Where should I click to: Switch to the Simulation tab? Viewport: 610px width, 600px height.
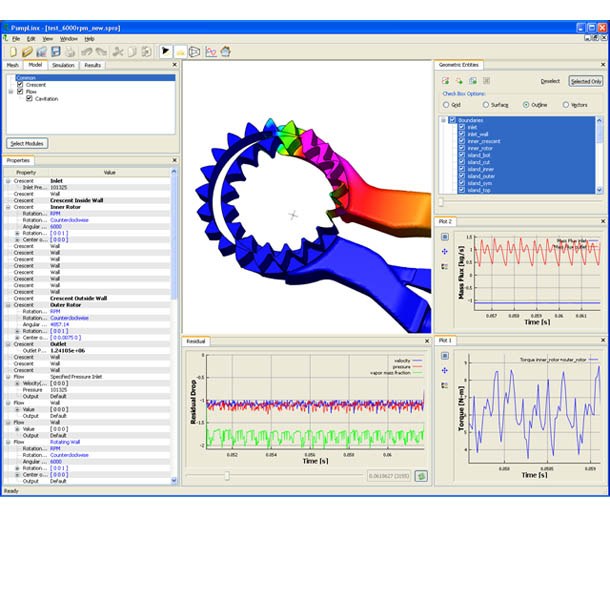[x=63, y=65]
